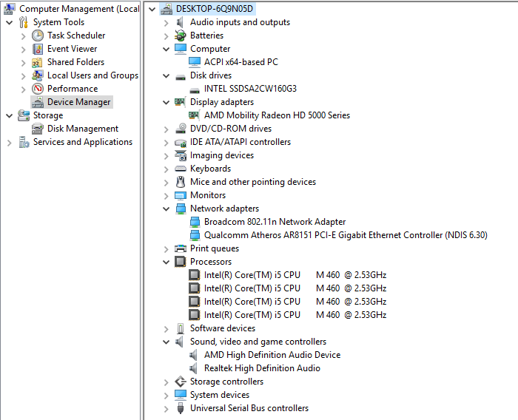Collapse the Computer node

166,50
